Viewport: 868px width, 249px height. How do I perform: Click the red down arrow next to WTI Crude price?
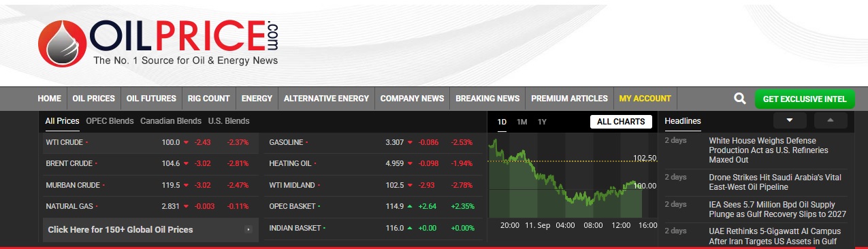click(x=187, y=143)
